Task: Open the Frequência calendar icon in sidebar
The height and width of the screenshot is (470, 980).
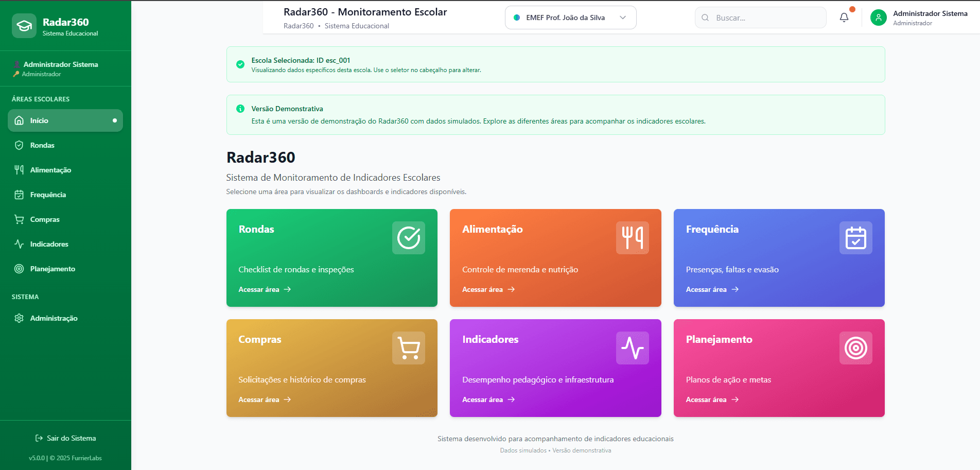Action: pyautogui.click(x=19, y=195)
